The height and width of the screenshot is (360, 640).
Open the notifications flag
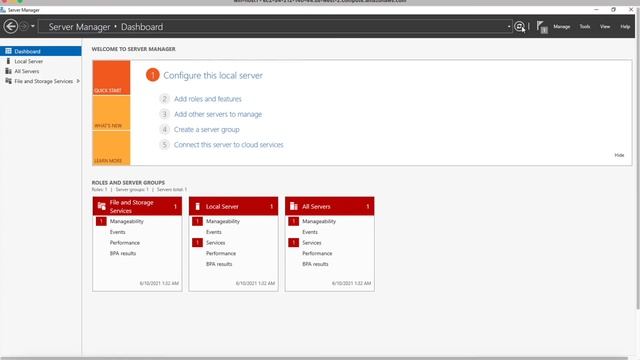pyautogui.click(x=542, y=27)
